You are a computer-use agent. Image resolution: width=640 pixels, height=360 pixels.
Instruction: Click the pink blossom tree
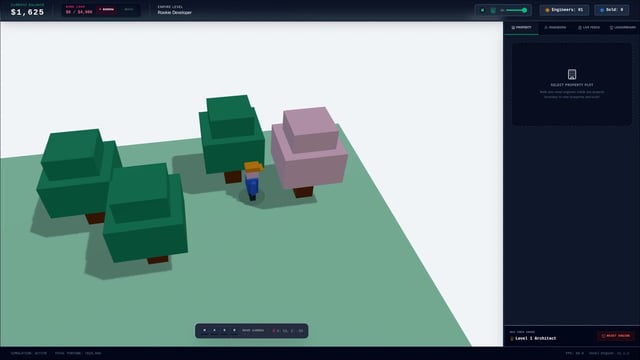309,151
